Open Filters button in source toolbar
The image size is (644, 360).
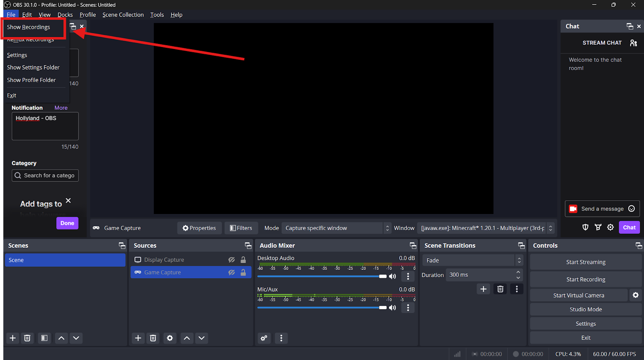[241, 228]
